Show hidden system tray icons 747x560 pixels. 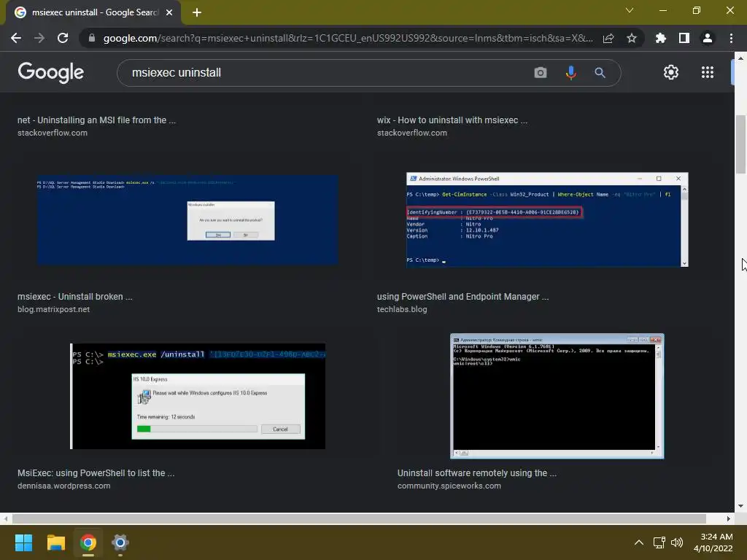coord(639,542)
